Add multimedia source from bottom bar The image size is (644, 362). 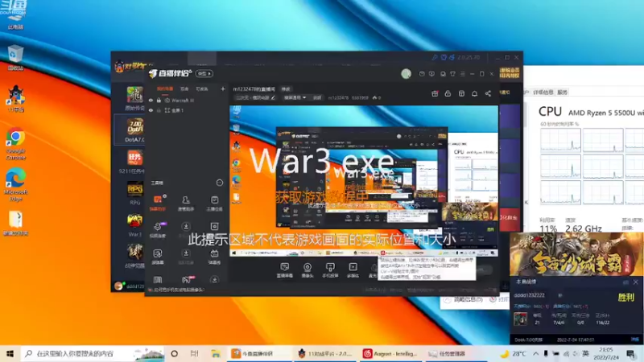tap(353, 270)
